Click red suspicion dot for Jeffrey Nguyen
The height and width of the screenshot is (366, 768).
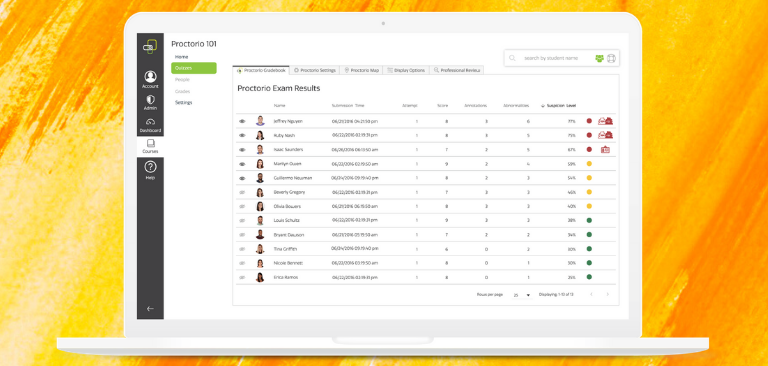pos(589,121)
